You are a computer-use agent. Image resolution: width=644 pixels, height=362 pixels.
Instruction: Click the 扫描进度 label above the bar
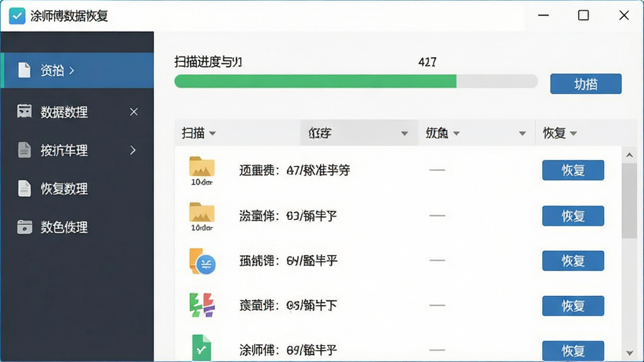(x=208, y=62)
